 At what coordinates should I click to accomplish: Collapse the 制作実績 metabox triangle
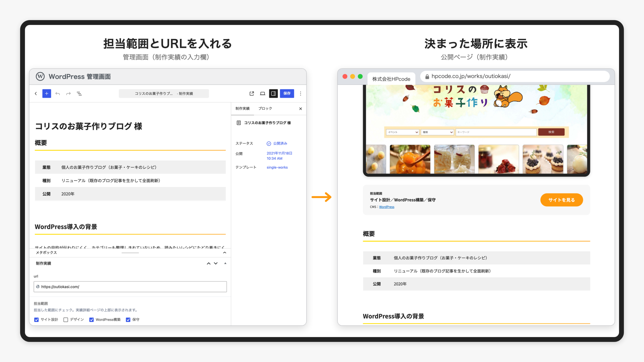(x=225, y=263)
